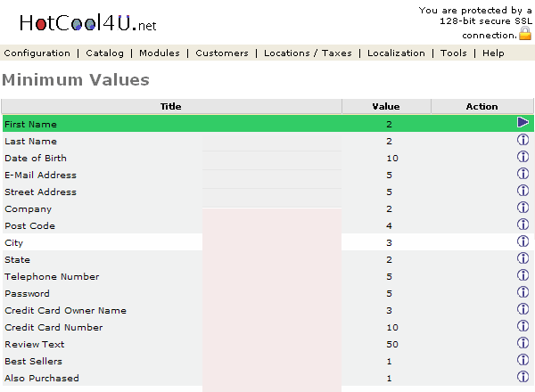This screenshot has width=535, height=392.
Task: Click the arrow icon on First Name row
Action: point(523,123)
